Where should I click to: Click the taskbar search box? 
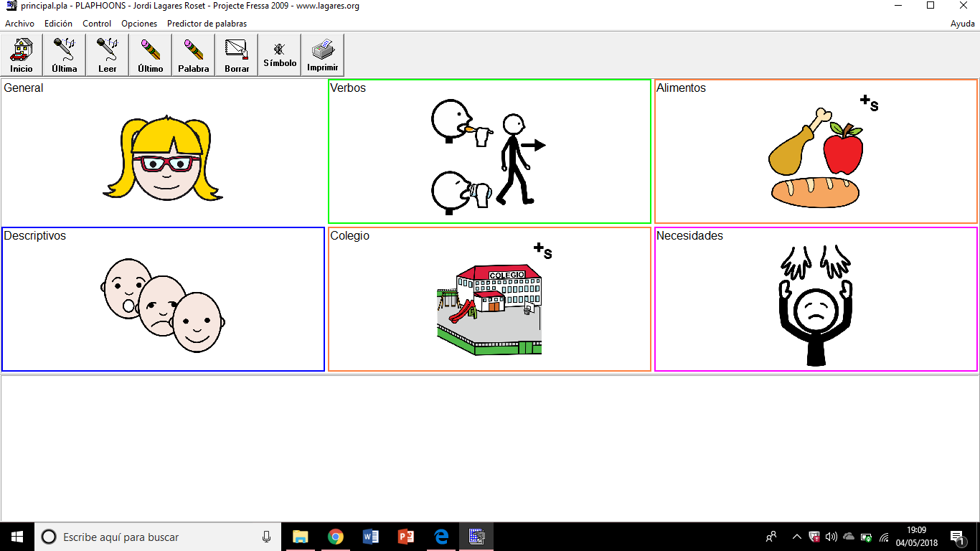pyautogui.click(x=158, y=537)
